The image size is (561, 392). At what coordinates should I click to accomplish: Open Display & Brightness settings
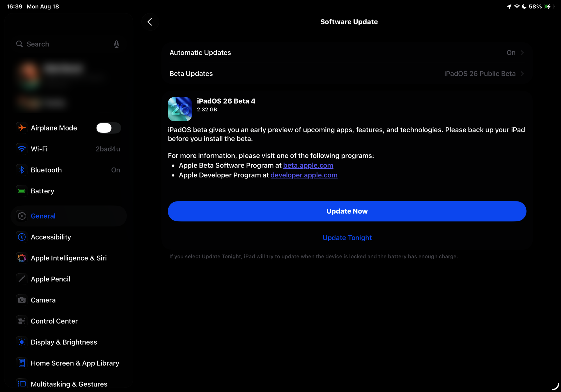pyautogui.click(x=64, y=342)
